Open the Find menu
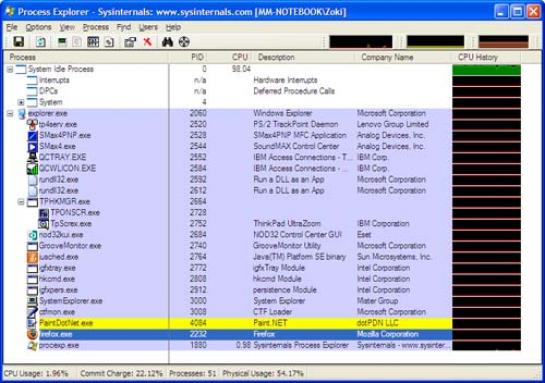The height and width of the screenshot is (383, 545). 124,27
